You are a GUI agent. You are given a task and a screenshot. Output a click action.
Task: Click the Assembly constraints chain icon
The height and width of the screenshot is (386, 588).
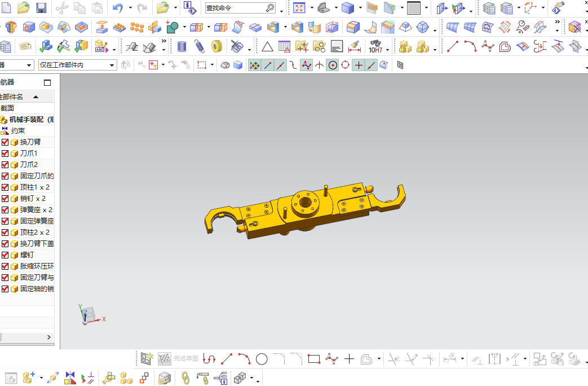pyautogui.click(x=185, y=378)
